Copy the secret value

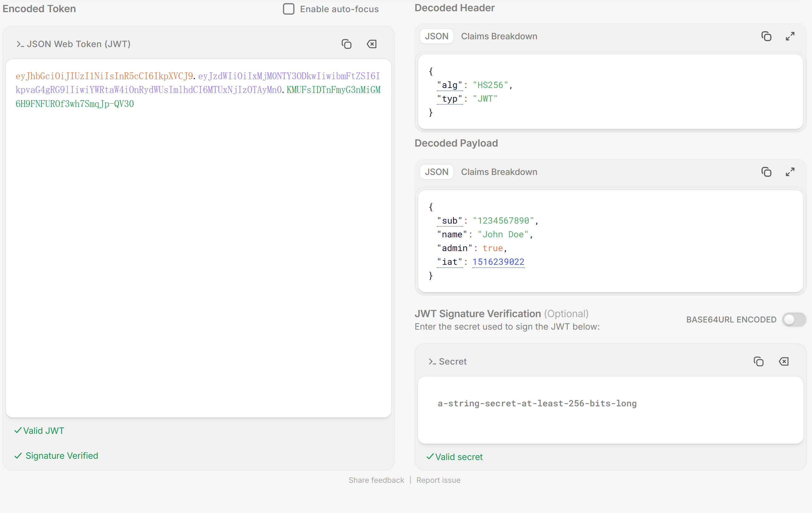(758, 361)
